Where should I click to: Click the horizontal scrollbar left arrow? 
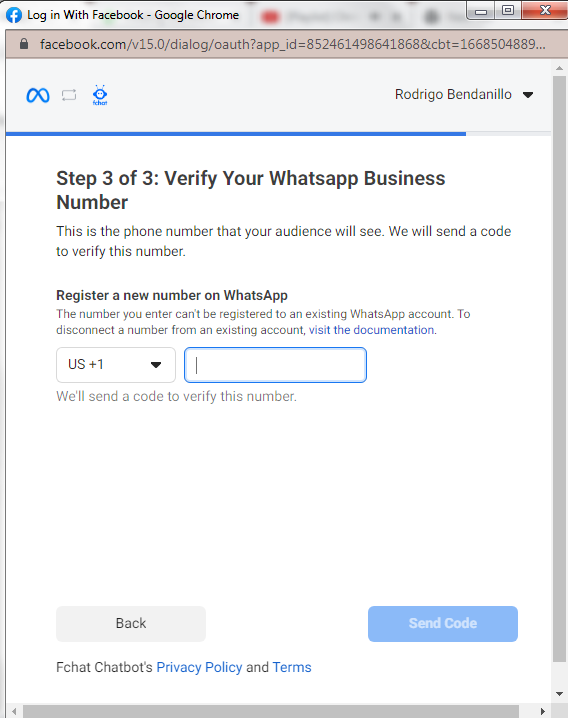click(14, 711)
